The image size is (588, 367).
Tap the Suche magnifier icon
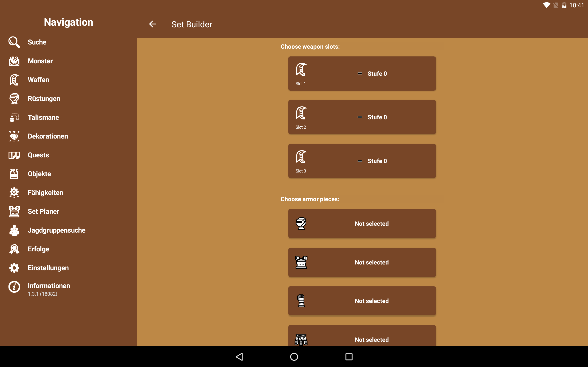14,42
